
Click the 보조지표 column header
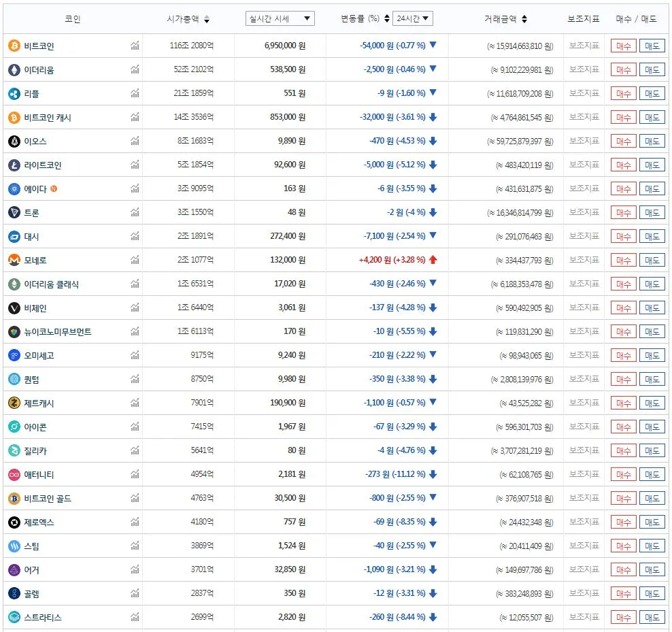tap(584, 19)
